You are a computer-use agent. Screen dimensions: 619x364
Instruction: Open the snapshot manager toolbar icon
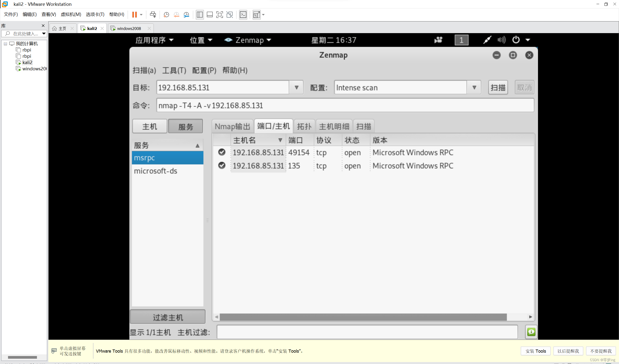coord(186,15)
